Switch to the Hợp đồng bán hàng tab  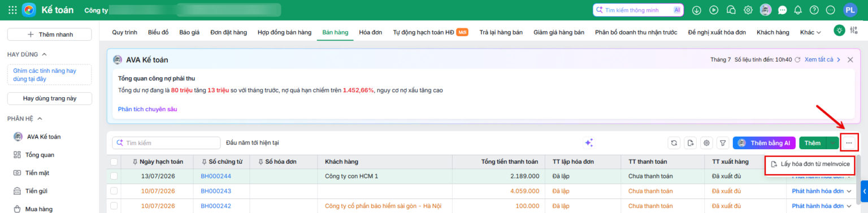[284, 32]
